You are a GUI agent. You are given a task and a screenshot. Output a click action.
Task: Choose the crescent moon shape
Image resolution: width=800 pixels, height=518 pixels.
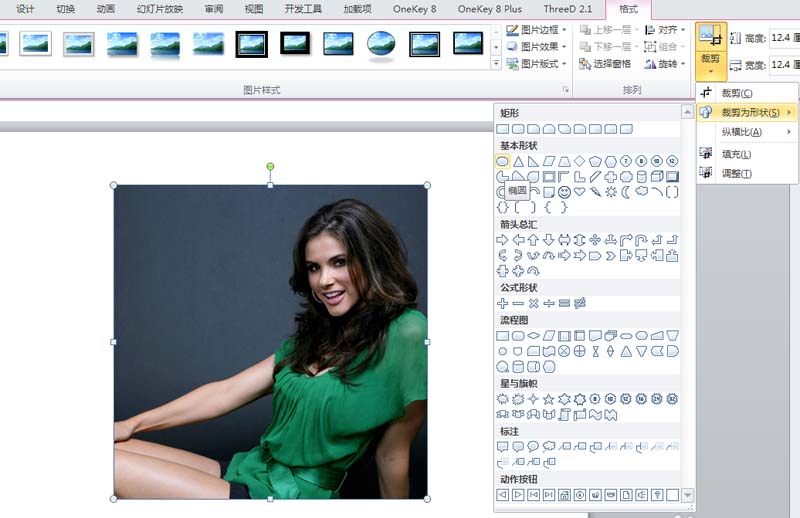click(626, 192)
